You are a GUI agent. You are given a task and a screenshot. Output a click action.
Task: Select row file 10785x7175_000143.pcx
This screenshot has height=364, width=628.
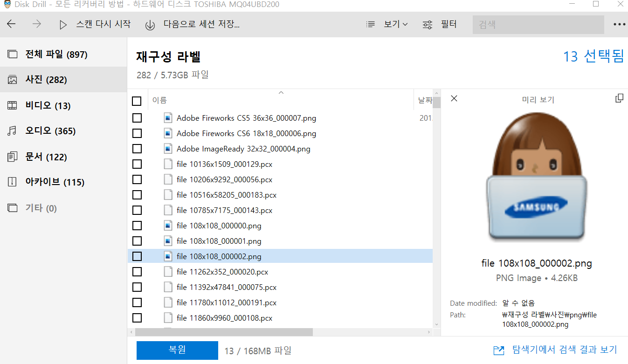coord(280,210)
